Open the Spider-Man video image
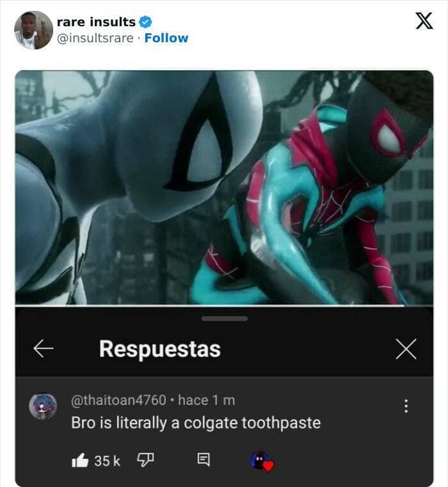 (x=224, y=188)
